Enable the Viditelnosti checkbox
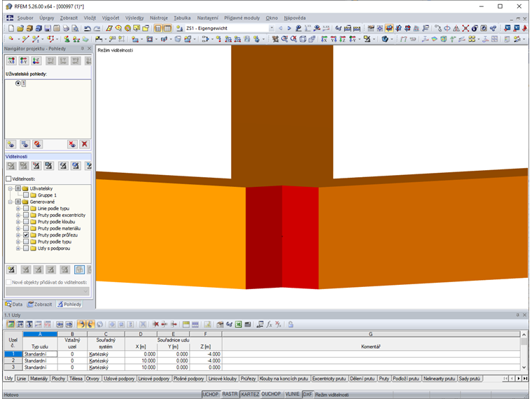Viewport: 532px width, 399px height. coord(8,178)
